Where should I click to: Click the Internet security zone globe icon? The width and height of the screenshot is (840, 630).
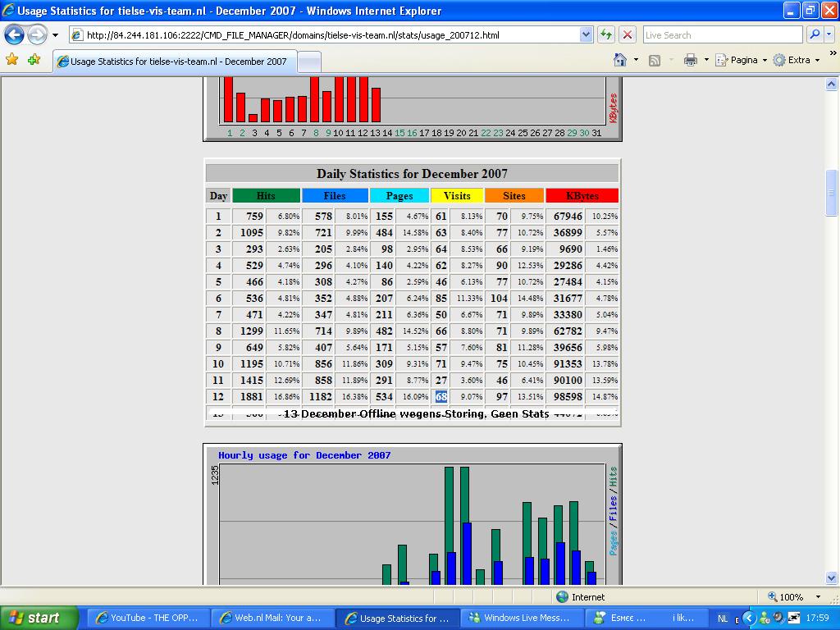562,597
